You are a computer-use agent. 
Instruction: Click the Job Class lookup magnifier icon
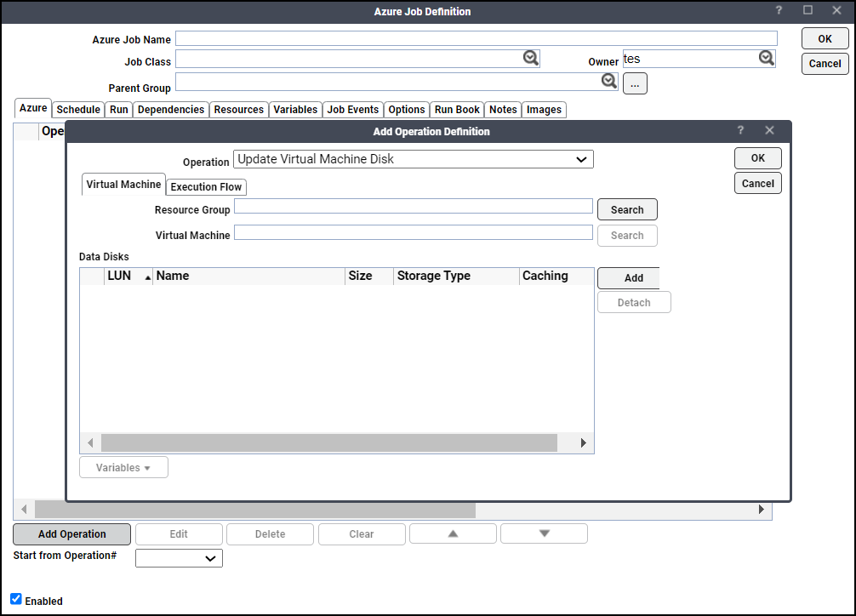[x=531, y=58]
